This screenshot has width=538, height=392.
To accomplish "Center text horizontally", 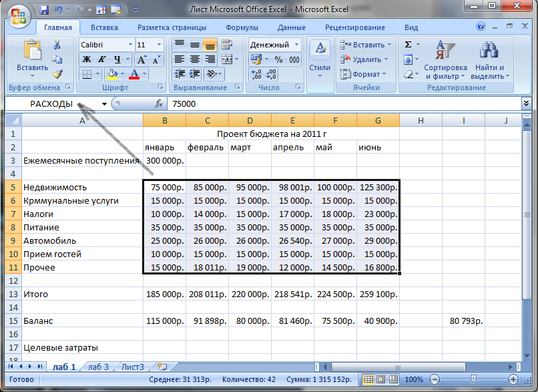I will click(194, 59).
